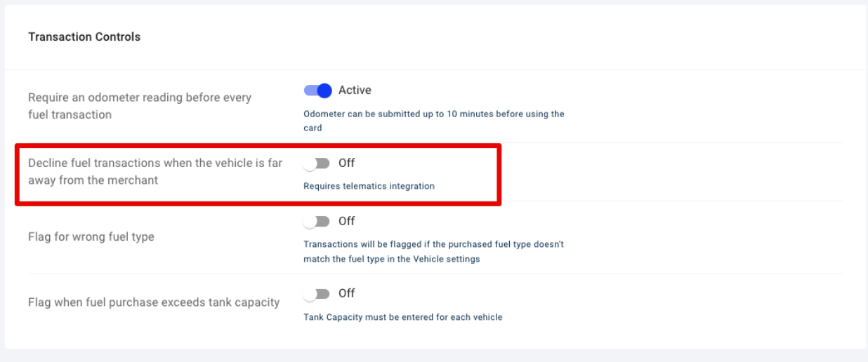The height and width of the screenshot is (362, 868).
Task: Select 'Require an odometer reading' setting label
Action: (140, 106)
